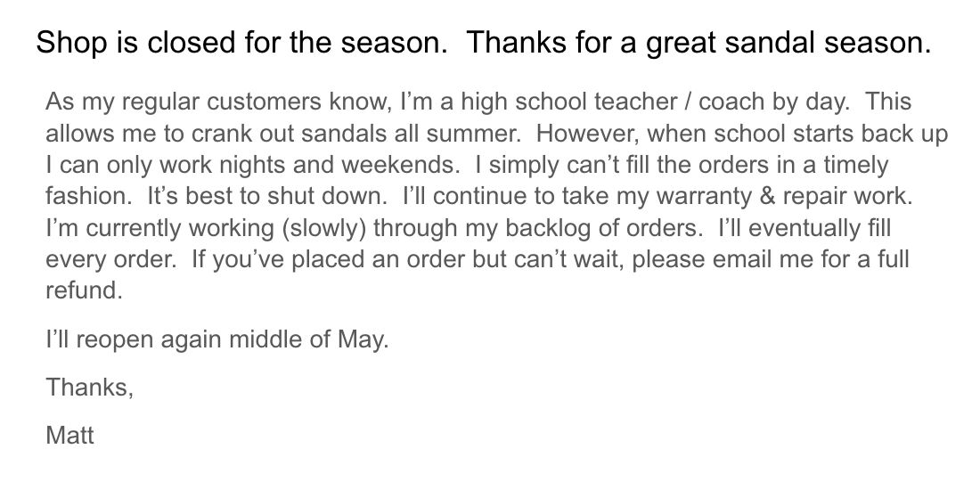The image size is (980, 490).
Task: Click the closing "Thanks," line
Action: pos(89,388)
